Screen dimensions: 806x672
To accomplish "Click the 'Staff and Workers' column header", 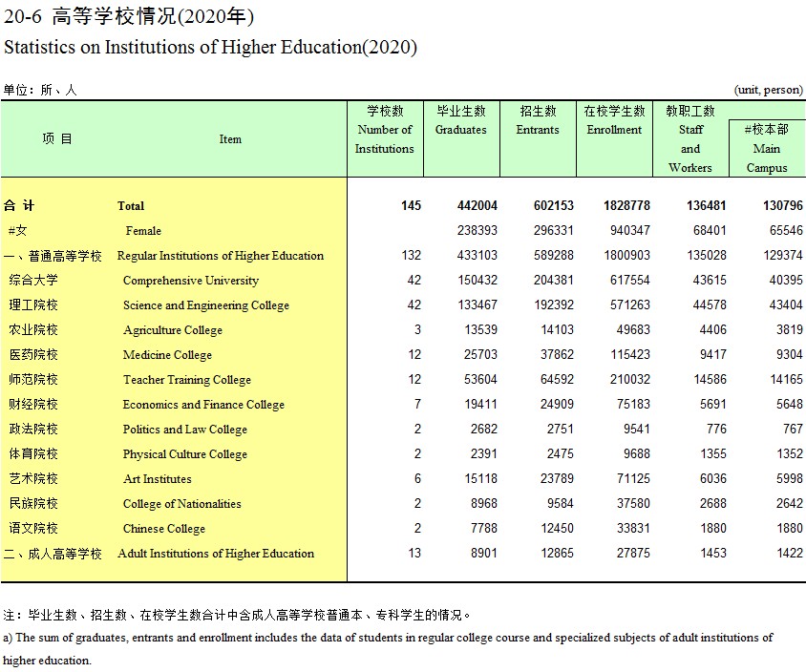I will [x=690, y=138].
